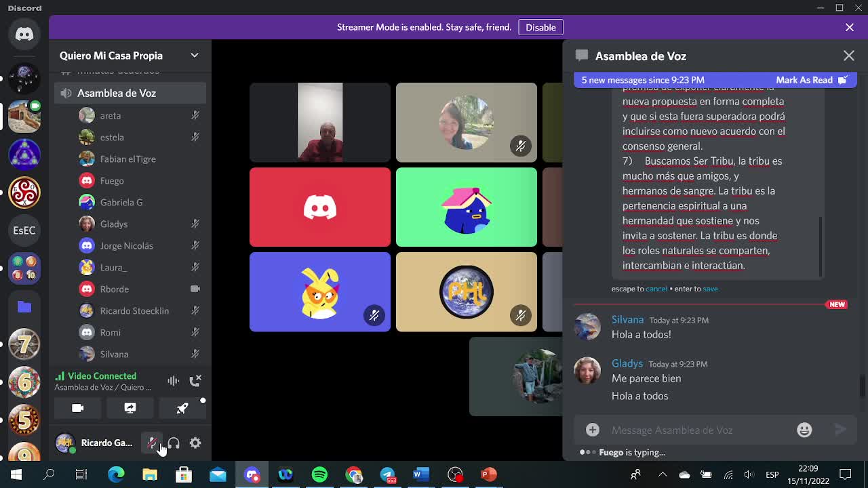The image size is (868, 488).
Task: Open Microsoft Edge from the taskbar
Action: [x=116, y=474]
